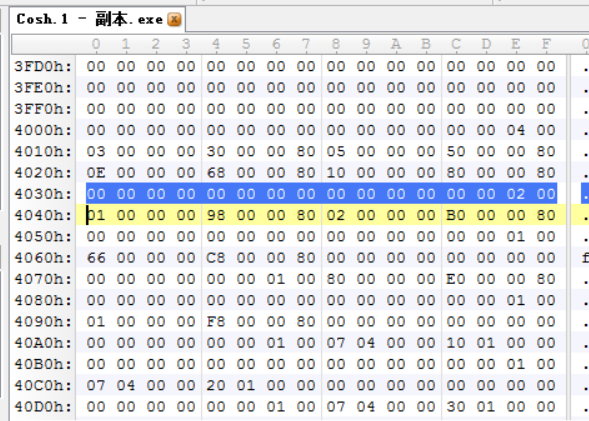Select address label 40B0h
Screen dimensions: 589x421
(x=43, y=364)
